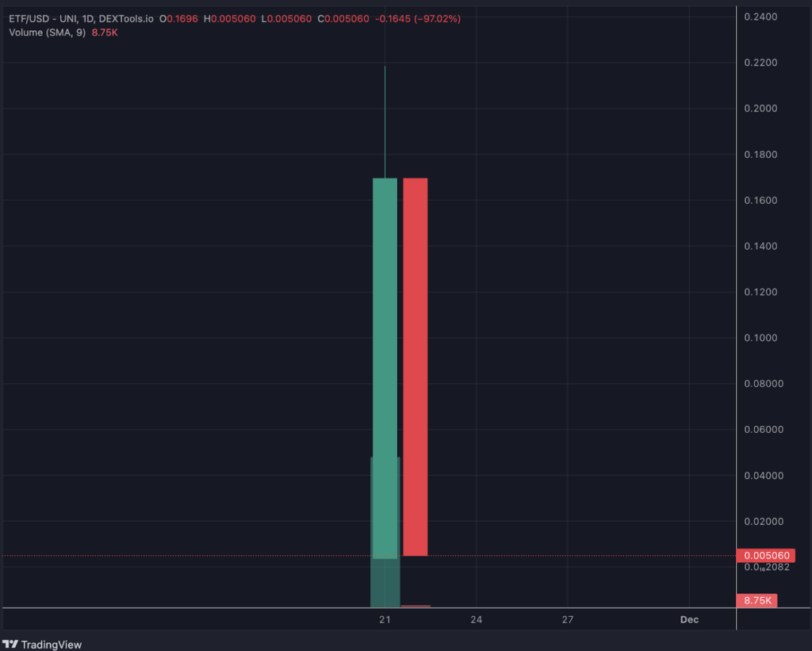
Task: Click the change value −0.1645 (−97.02%)
Action: click(x=417, y=19)
